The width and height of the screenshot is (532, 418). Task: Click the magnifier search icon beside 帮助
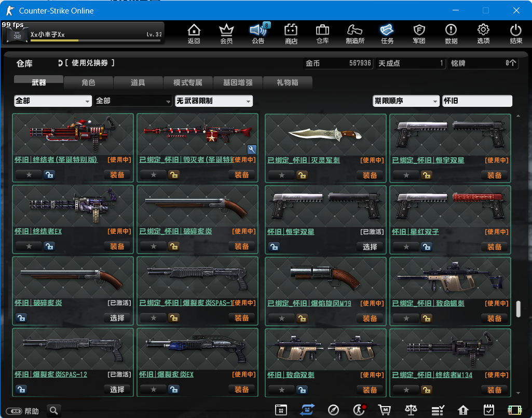54,411
